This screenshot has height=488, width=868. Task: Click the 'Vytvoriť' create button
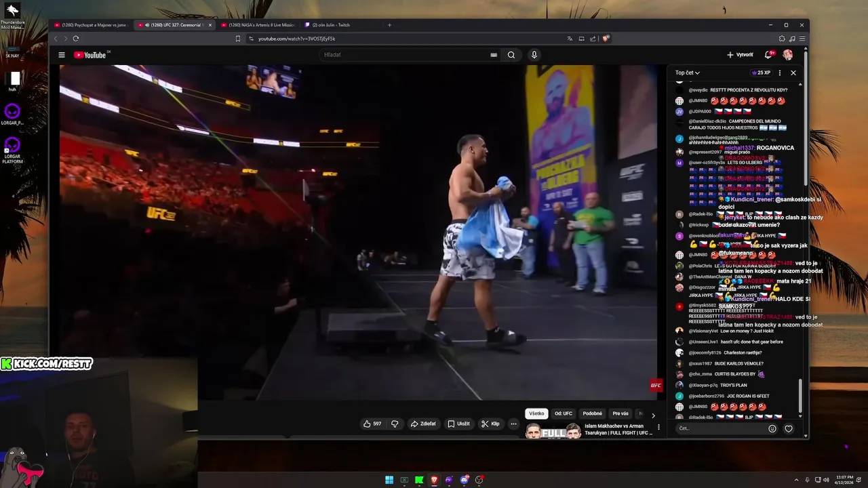tap(740, 55)
